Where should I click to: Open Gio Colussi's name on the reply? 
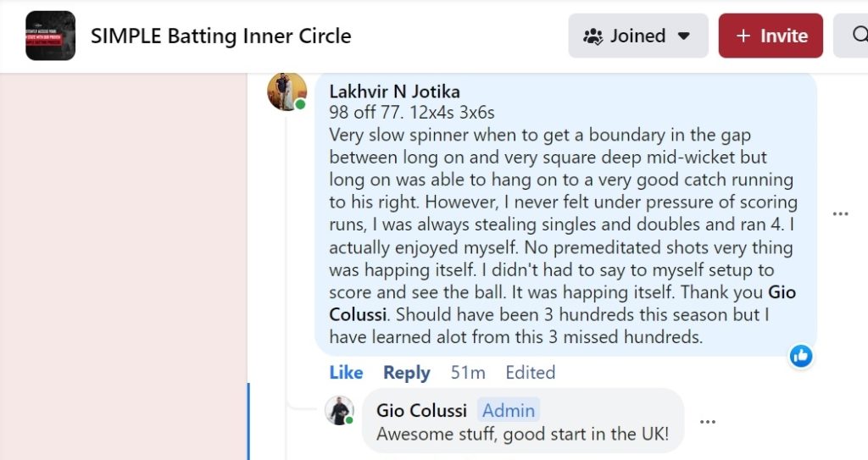pos(421,411)
